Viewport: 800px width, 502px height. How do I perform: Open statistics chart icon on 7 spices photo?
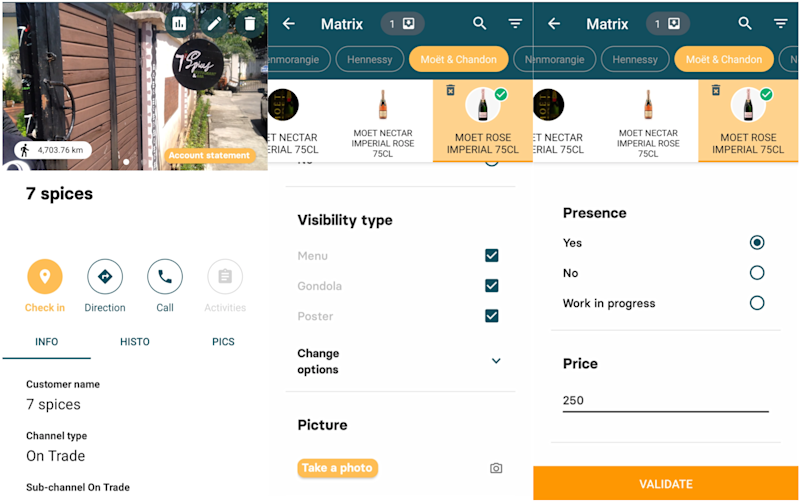tap(179, 23)
